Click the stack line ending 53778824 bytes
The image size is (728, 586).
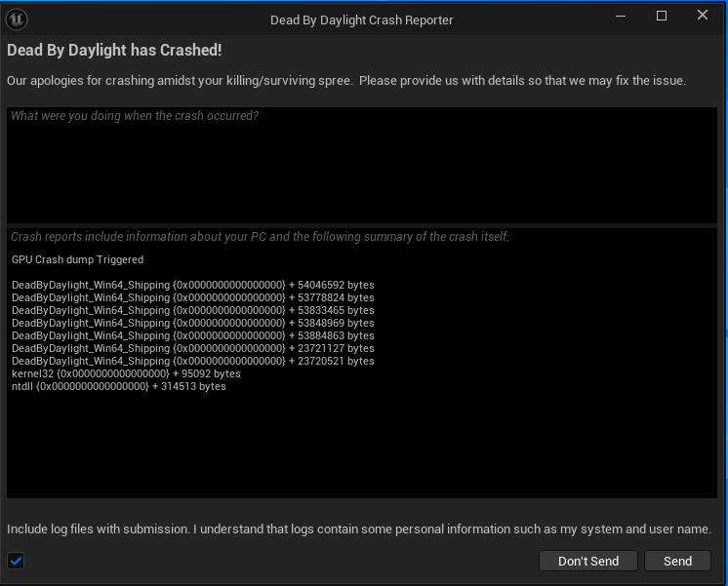point(192,297)
